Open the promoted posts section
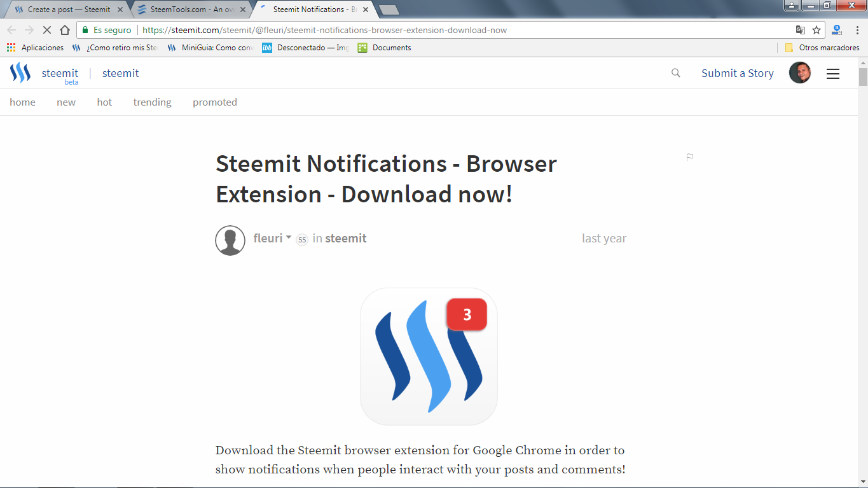Viewport: 868px width, 488px height. pyautogui.click(x=215, y=102)
